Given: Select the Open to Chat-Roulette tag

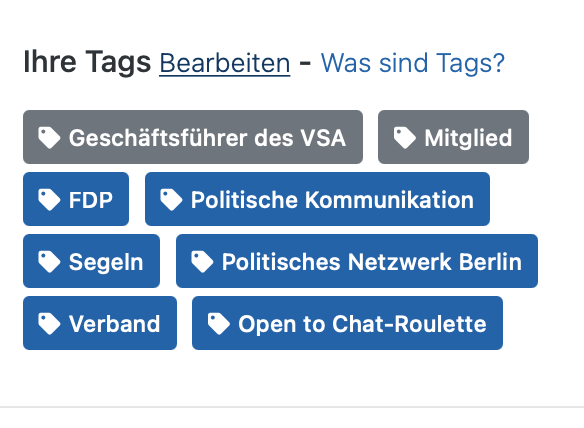Looking at the screenshot, I should tap(347, 323).
